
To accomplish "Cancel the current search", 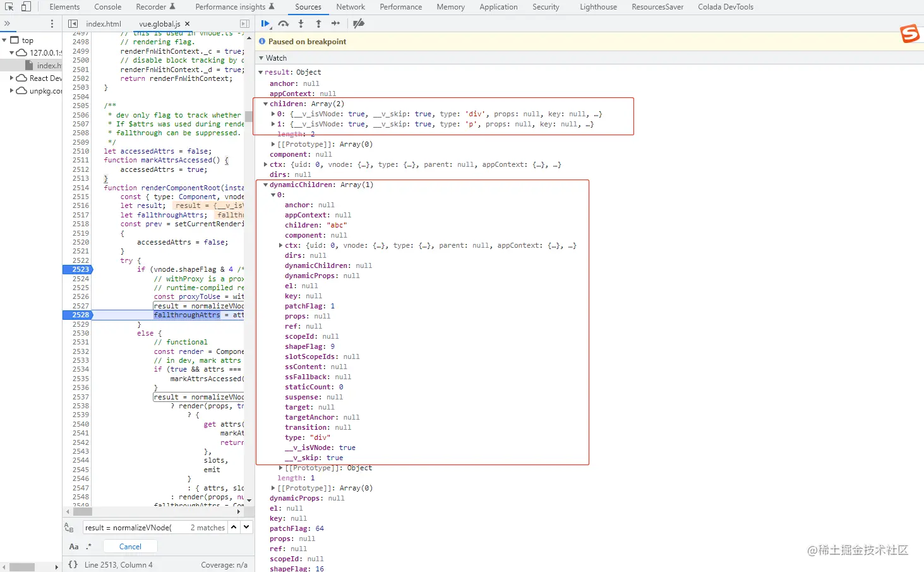I will click(x=129, y=546).
